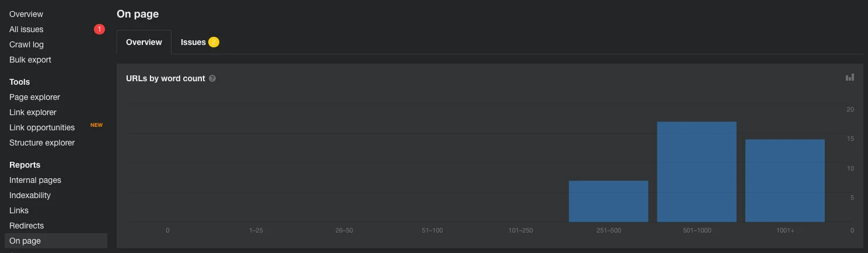
Task: View Indexability report
Action: click(x=30, y=195)
